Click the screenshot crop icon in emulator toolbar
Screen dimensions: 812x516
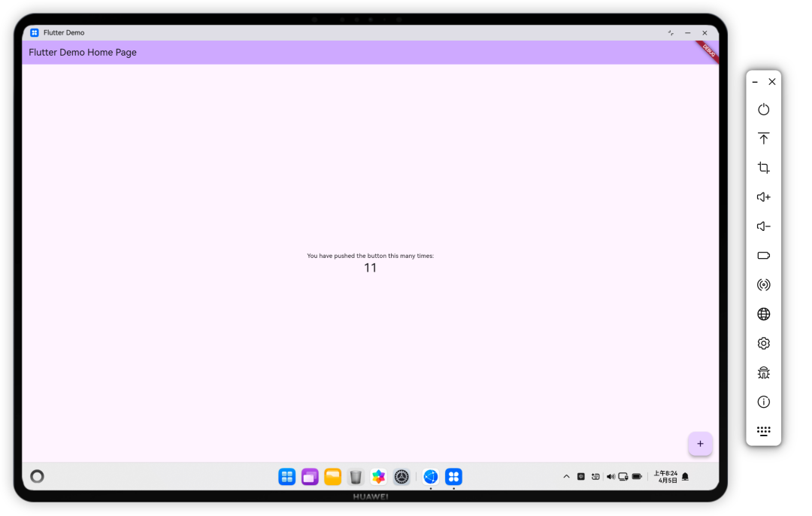pyautogui.click(x=763, y=168)
